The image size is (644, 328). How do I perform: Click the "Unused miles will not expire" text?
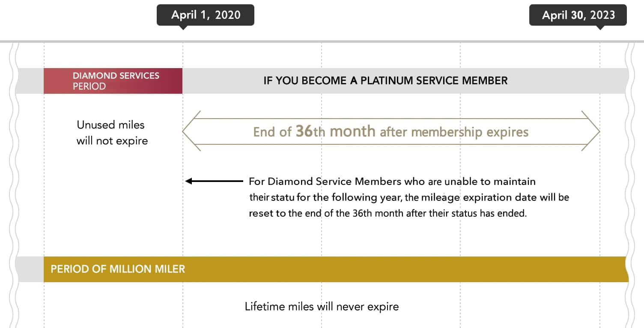click(x=112, y=133)
